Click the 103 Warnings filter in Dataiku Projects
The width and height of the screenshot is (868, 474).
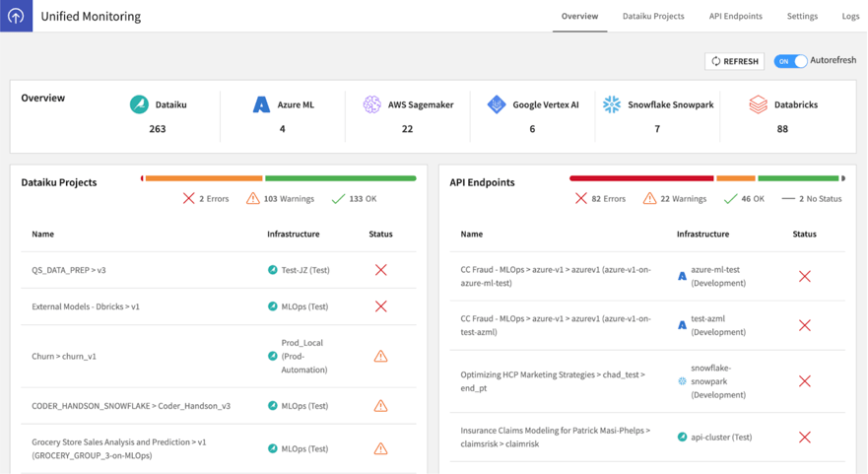(281, 198)
